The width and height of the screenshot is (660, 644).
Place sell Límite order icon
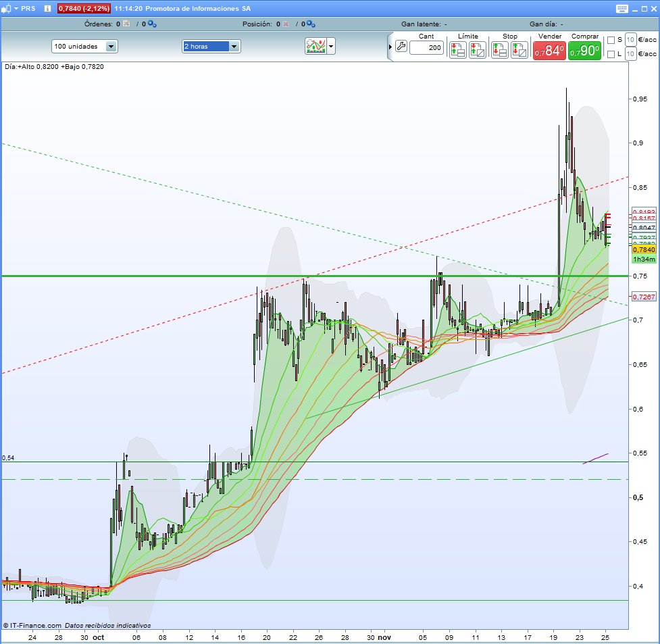[x=478, y=50]
